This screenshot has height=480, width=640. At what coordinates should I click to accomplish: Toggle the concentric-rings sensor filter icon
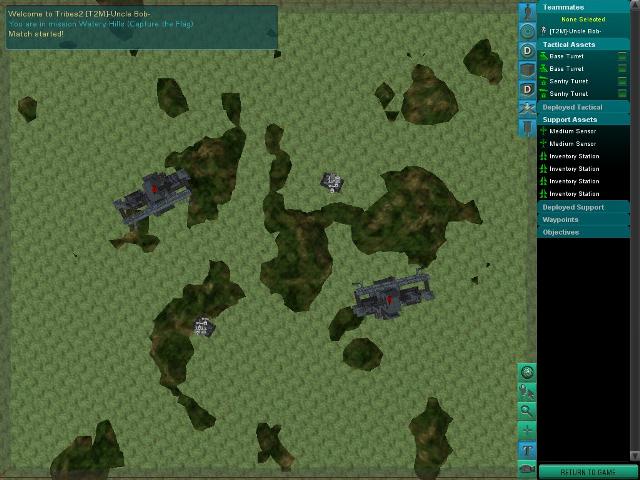pos(527,31)
